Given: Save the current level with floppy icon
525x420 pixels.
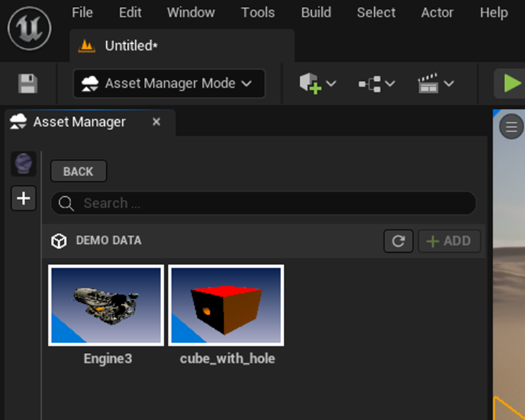Looking at the screenshot, I should point(28,84).
